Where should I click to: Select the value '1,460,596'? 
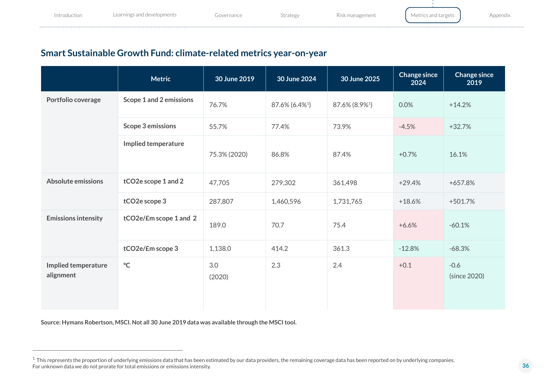286,202
